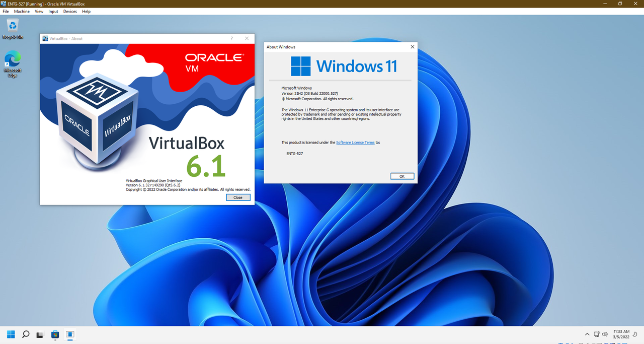Viewport: 644px width, 344px height.
Task: Click the VirtualBox cube logo image
Action: (x=97, y=122)
